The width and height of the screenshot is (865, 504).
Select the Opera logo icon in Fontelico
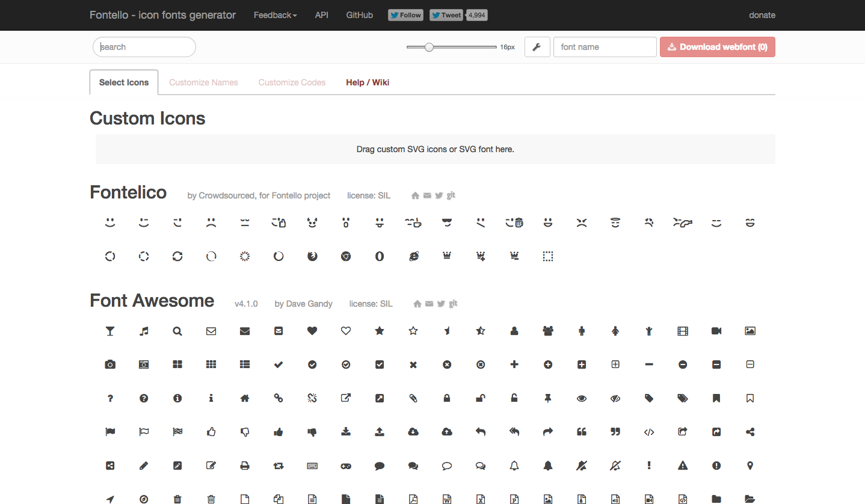[x=380, y=256]
